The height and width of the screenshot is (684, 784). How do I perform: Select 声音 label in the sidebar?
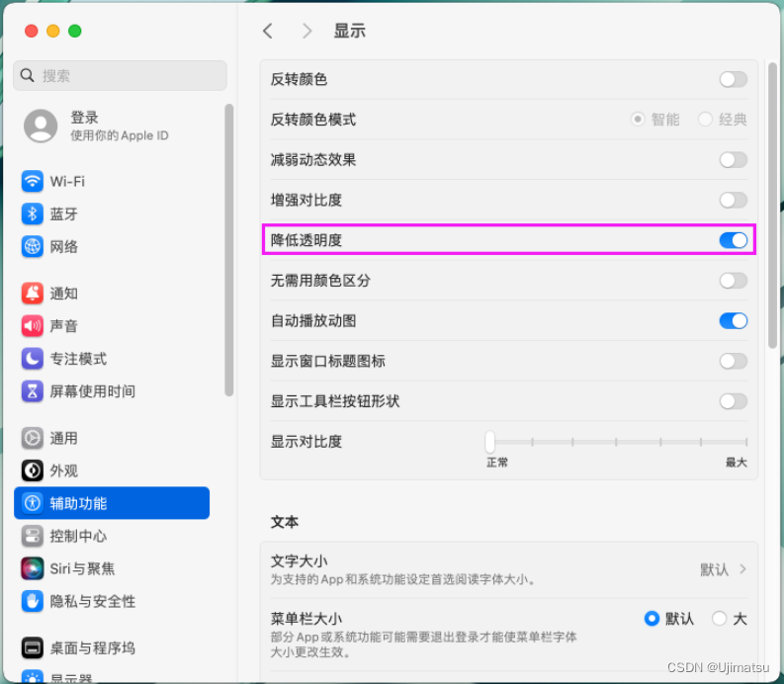(64, 326)
